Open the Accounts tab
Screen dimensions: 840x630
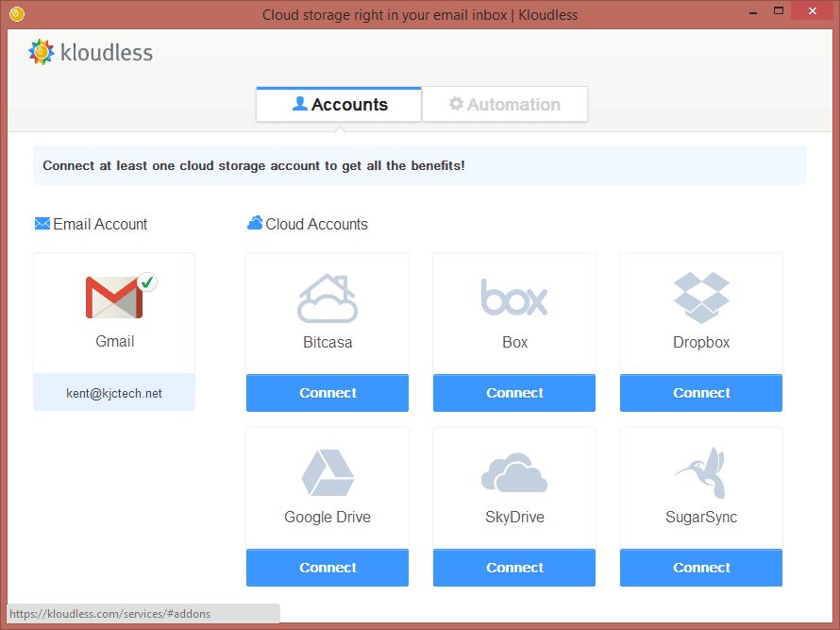point(339,105)
